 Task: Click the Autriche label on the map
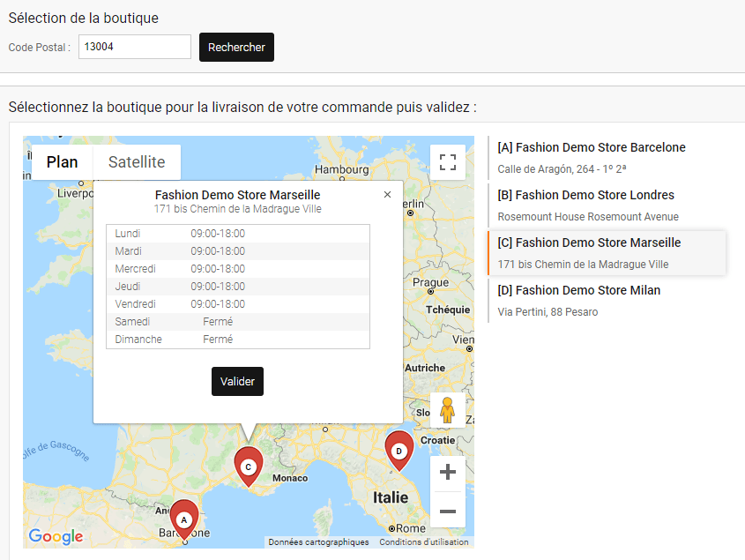(425, 368)
